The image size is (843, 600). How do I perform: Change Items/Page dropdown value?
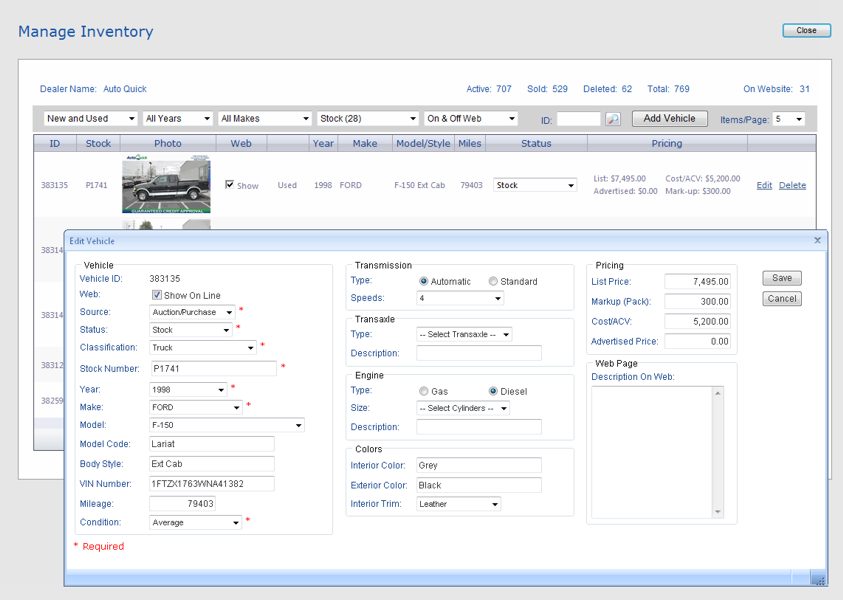point(789,119)
